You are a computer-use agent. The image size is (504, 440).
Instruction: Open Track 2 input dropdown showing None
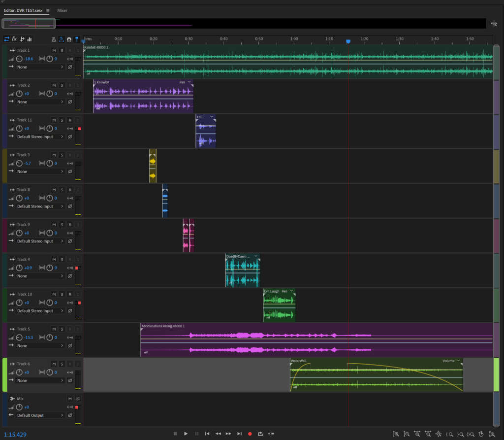coord(40,102)
